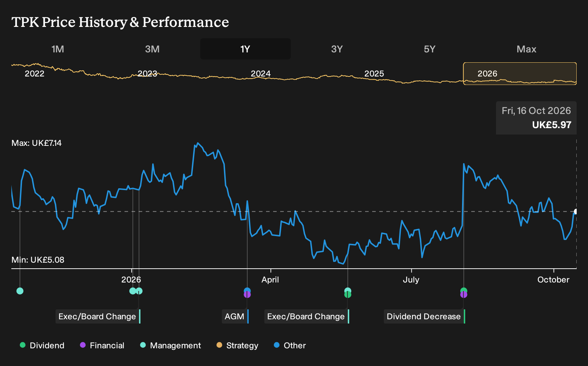This screenshot has width=588, height=366.
Task: Click the Max: UK£7.14 label
Action: point(36,143)
